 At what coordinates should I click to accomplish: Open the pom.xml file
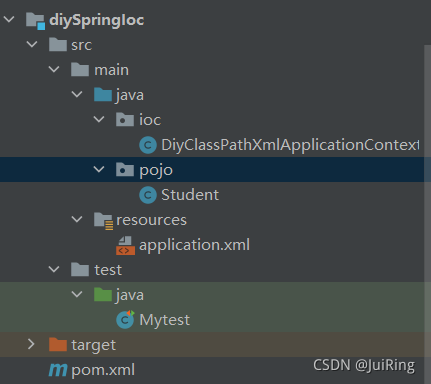tap(103, 371)
